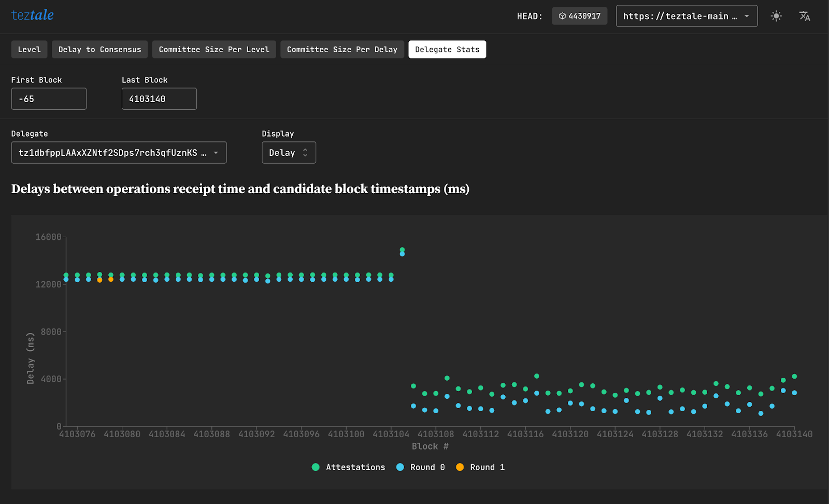The width and height of the screenshot is (829, 504).
Task: Toggle the light/dark theme sun icon
Action: tap(776, 16)
